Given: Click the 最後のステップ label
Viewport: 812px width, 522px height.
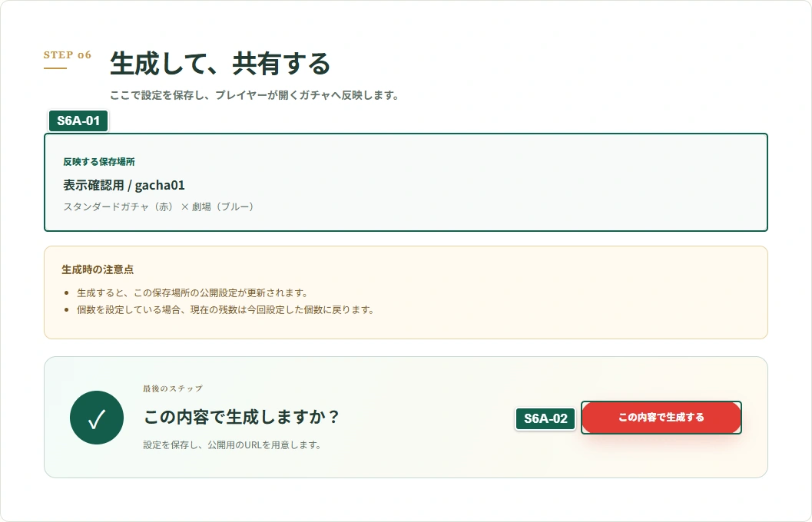Looking at the screenshot, I should click(173, 388).
